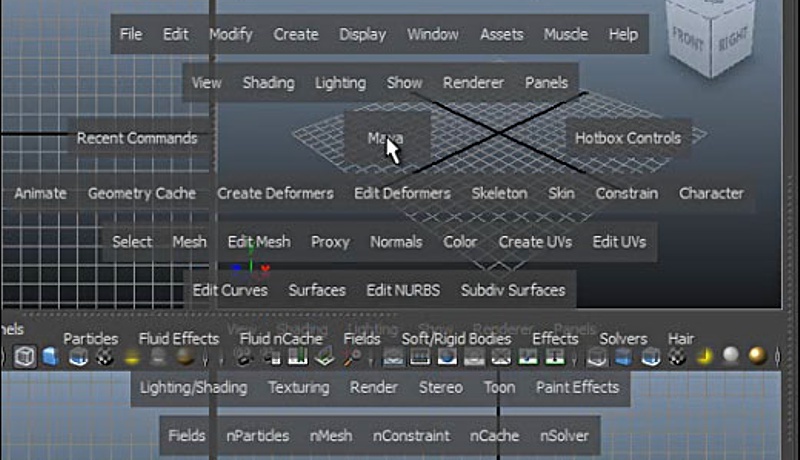Open the Subdiv Surfaces menu
Screen dimensions: 800x460
click(513, 290)
